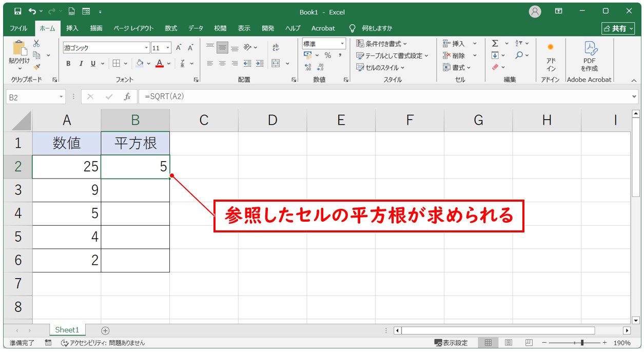Toggle 折り返して全体を表示する (wrap text)

pyautogui.click(x=276, y=46)
